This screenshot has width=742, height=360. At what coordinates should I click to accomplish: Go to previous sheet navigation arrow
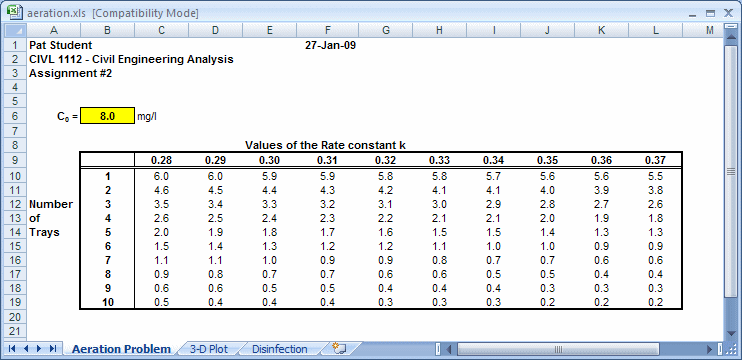(x=26, y=349)
